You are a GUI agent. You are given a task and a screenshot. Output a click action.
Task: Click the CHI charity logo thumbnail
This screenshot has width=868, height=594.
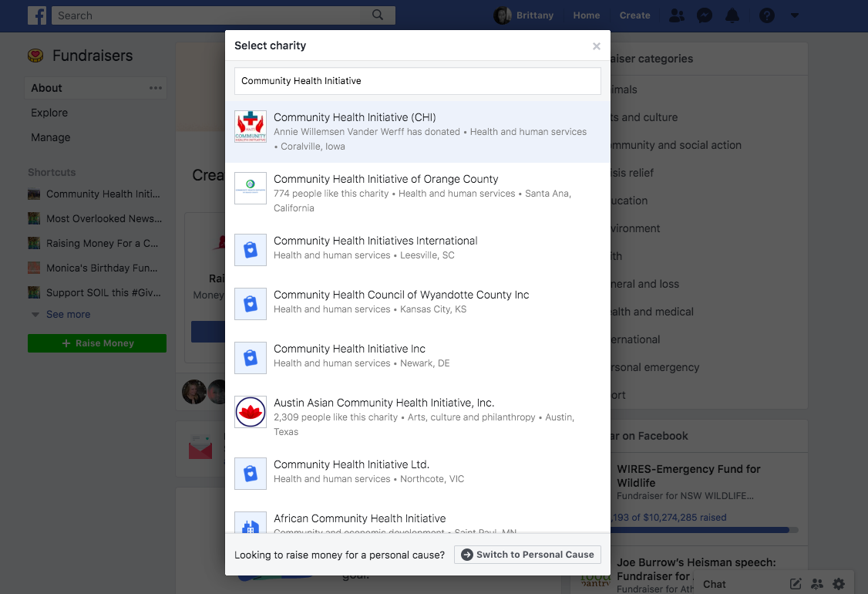[251, 127]
